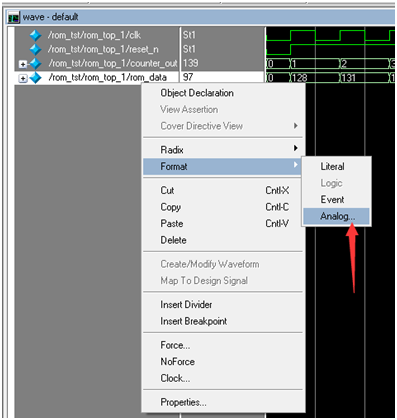The image size is (397, 420).
Task: Click the St1 value for reset_n
Action: 189,49
